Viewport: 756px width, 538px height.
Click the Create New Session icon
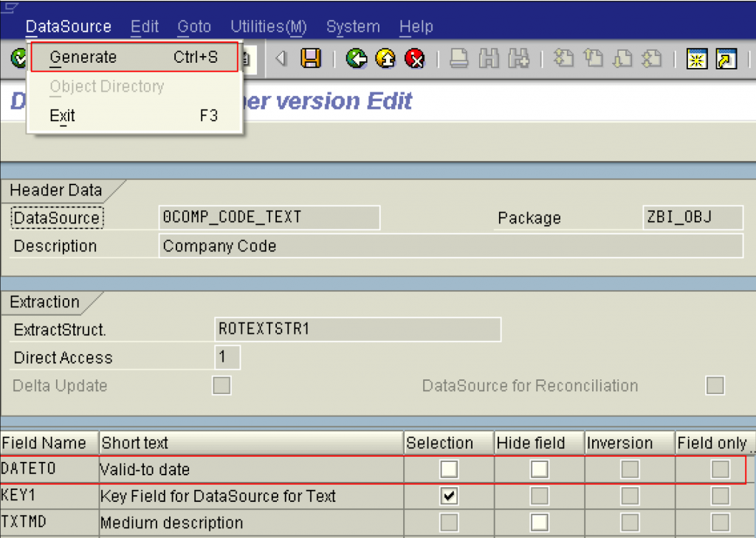point(697,59)
